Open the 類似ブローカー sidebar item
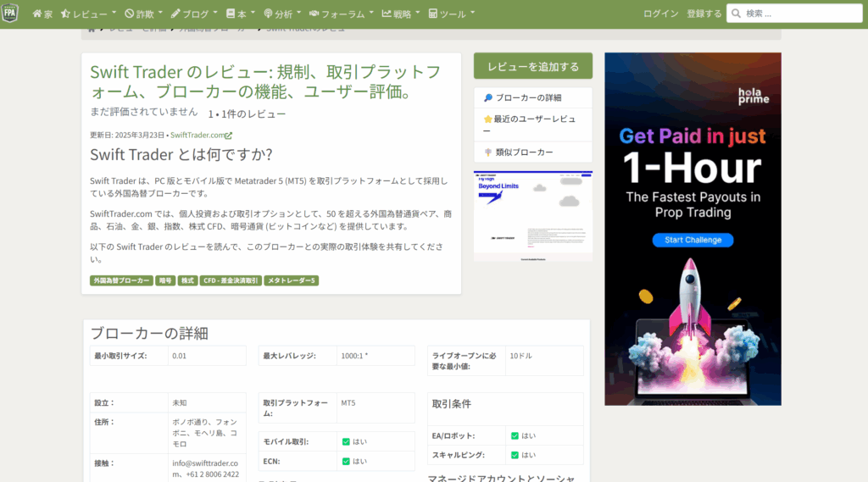 coord(533,152)
